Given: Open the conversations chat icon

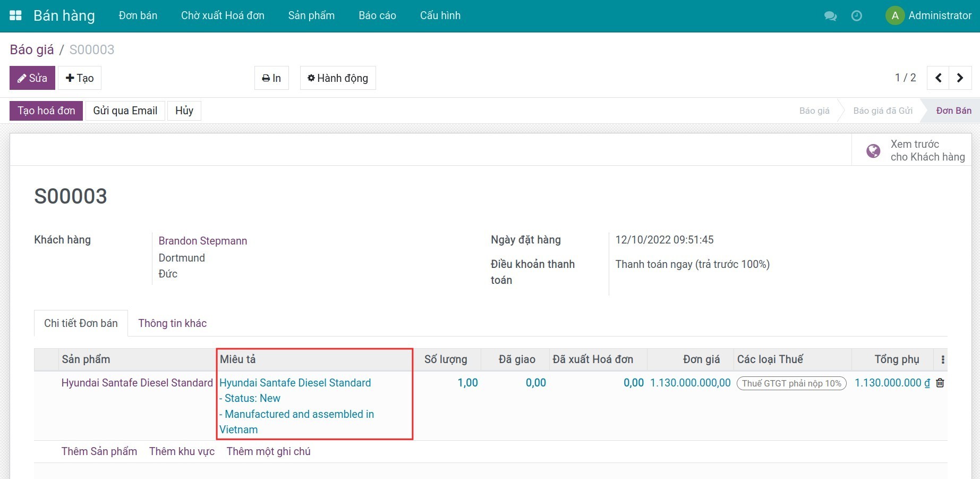Looking at the screenshot, I should point(830,16).
